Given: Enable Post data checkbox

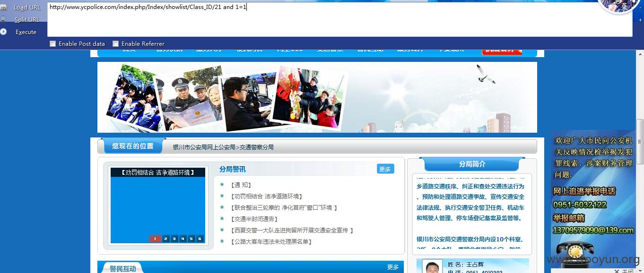Looking at the screenshot, I should click(x=53, y=43).
